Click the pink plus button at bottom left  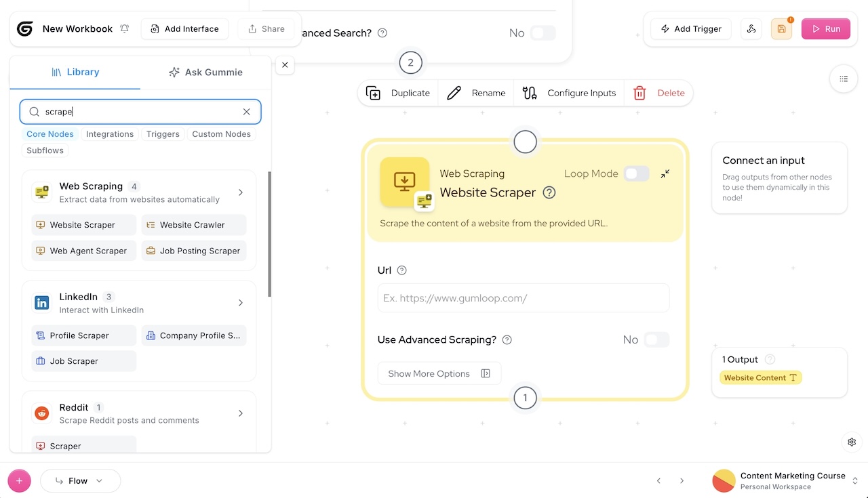pyautogui.click(x=19, y=481)
